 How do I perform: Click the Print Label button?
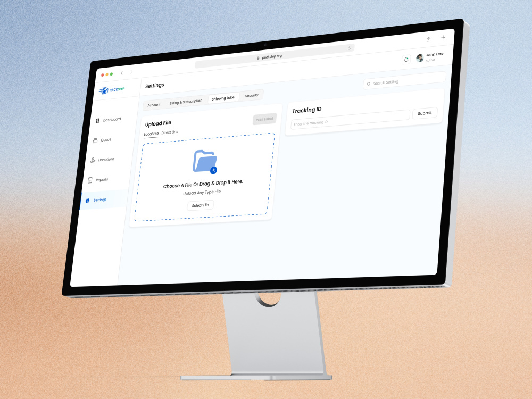(264, 119)
